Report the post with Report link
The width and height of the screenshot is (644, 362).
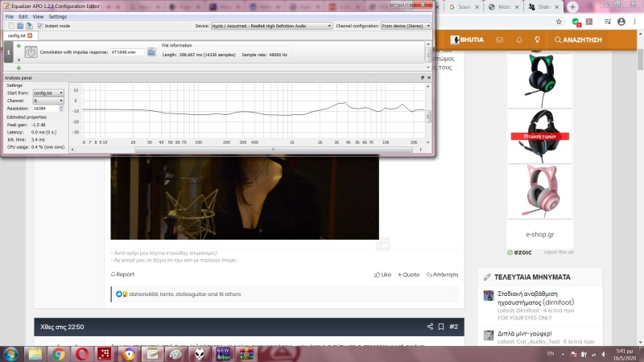pyautogui.click(x=122, y=274)
